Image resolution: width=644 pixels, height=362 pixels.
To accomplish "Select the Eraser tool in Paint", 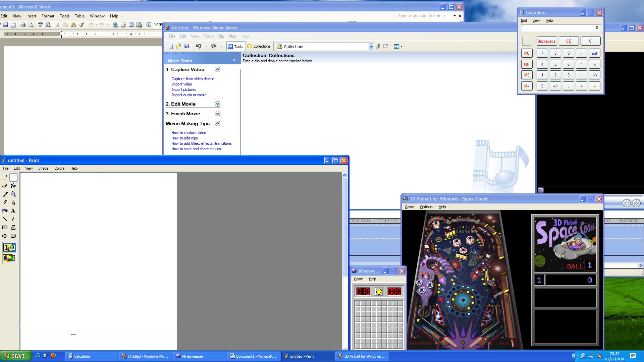I will (5, 185).
